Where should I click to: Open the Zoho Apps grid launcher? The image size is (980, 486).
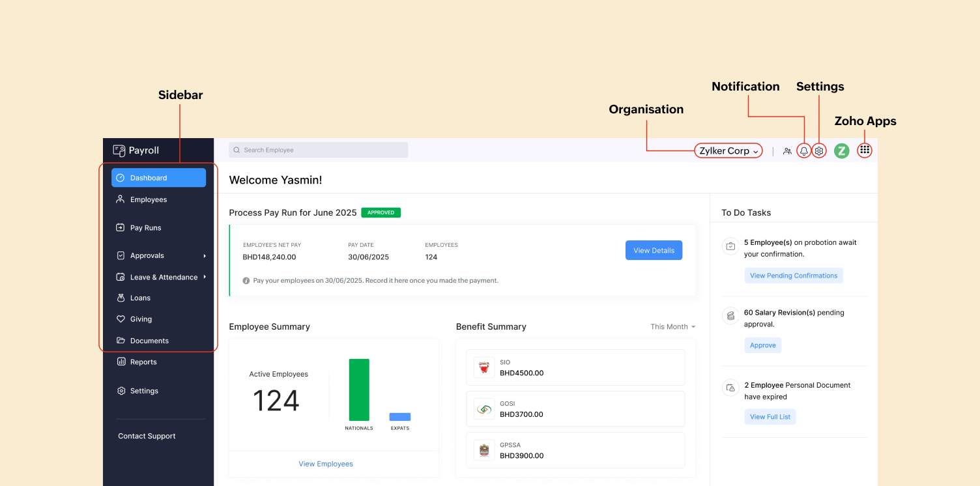[x=865, y=150]
